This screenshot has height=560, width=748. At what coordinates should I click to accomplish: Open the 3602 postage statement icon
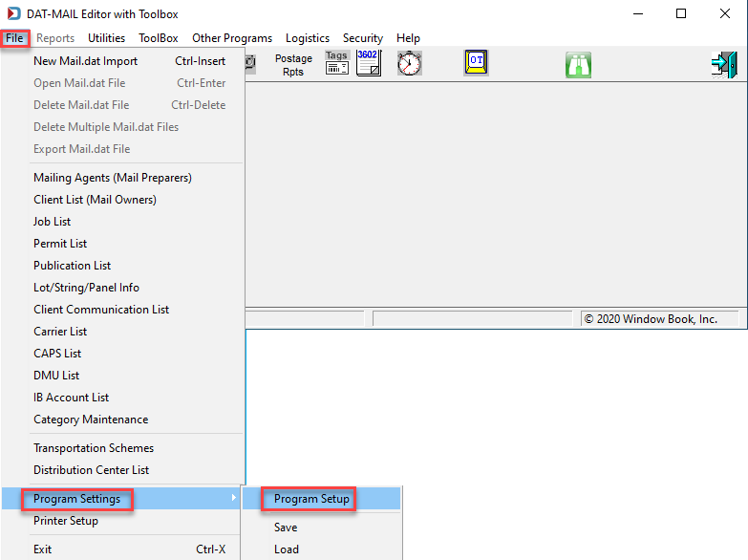pyautogui.click(x=369, y=63)
